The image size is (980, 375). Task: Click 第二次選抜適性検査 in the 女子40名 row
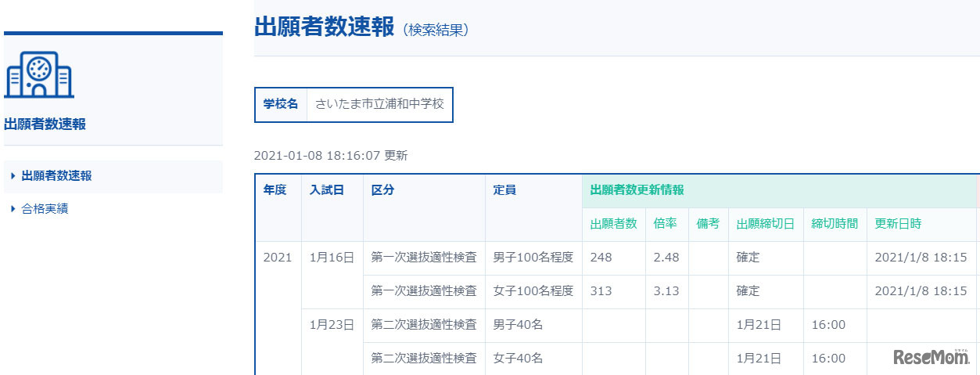[424, 358]
